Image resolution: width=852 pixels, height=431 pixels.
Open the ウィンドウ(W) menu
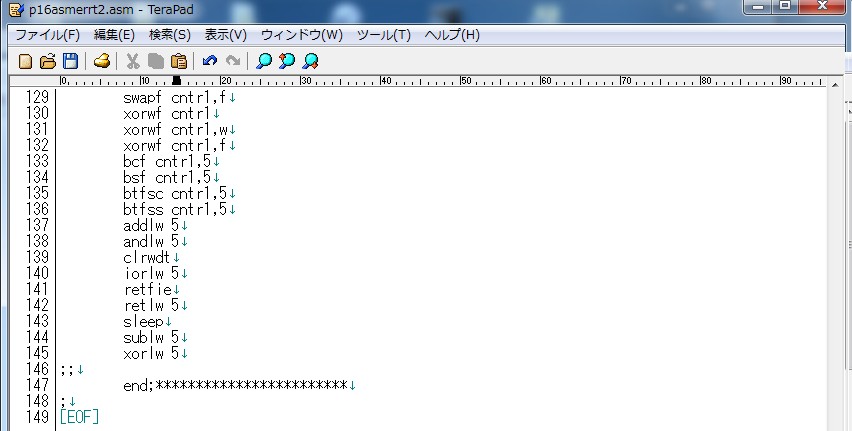point(302,35)
